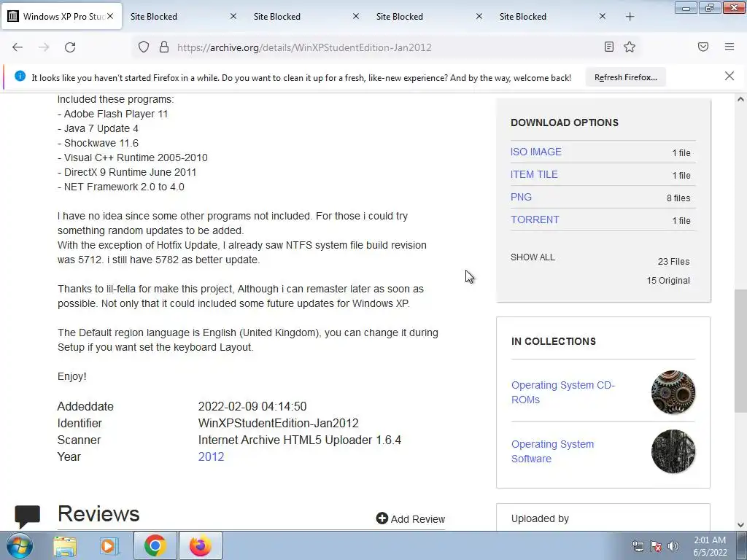747x560 pixels.
Task: Click the '15 Original' count text
Action: [x=668, y=281]
